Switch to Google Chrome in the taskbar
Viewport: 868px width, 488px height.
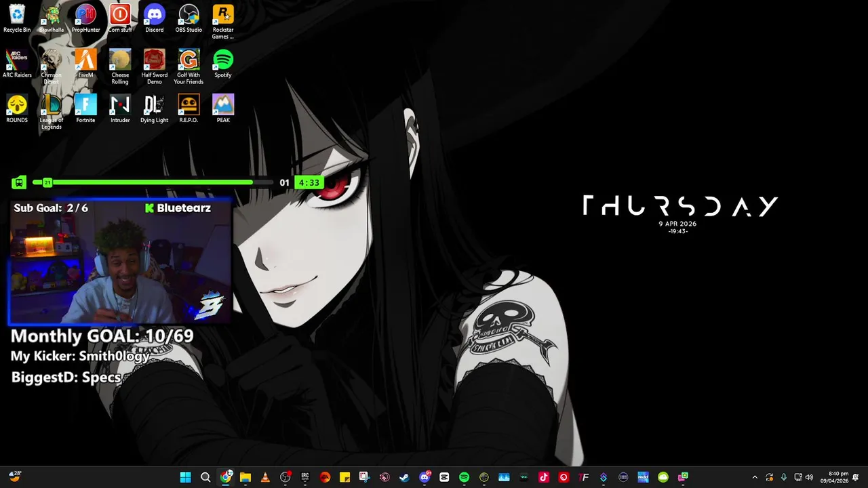point(225,477)
